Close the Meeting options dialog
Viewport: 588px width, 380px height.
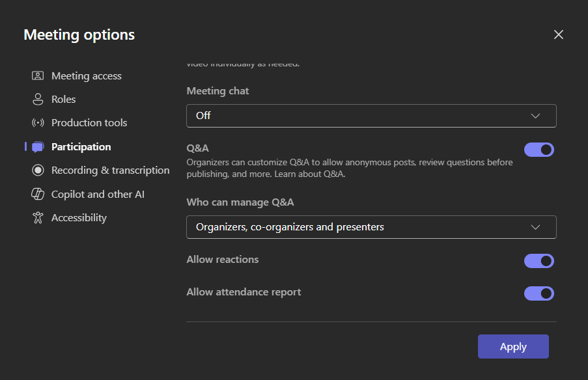point(558,34)
